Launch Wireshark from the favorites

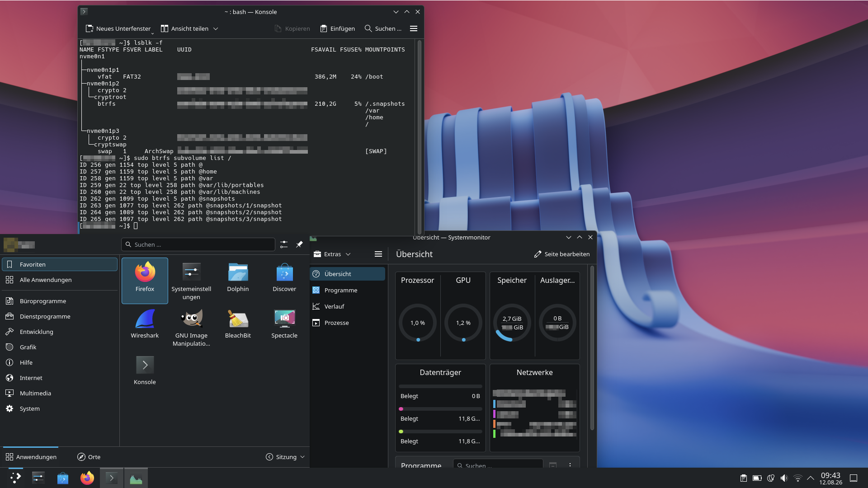click(x=145, y=327)
